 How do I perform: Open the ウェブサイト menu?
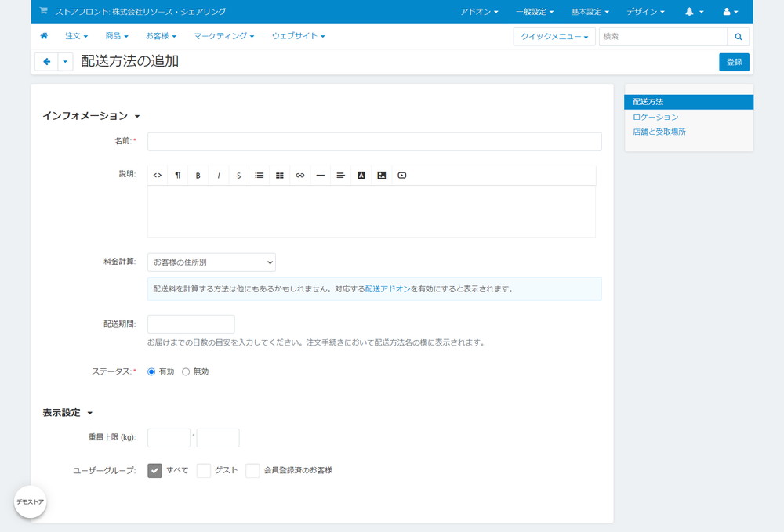pyautogui.click(x=299, y=36)
